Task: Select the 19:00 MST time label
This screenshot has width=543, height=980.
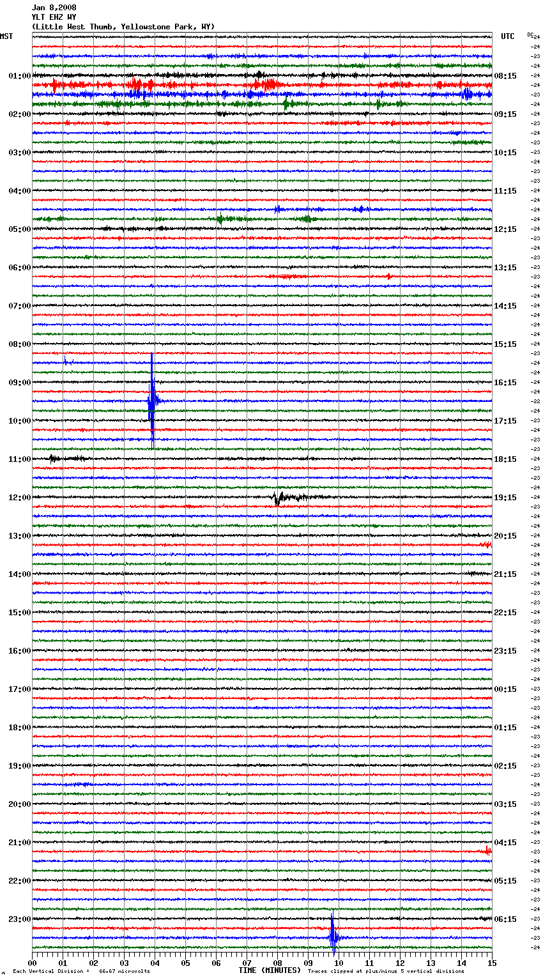Action: point(20,766)
